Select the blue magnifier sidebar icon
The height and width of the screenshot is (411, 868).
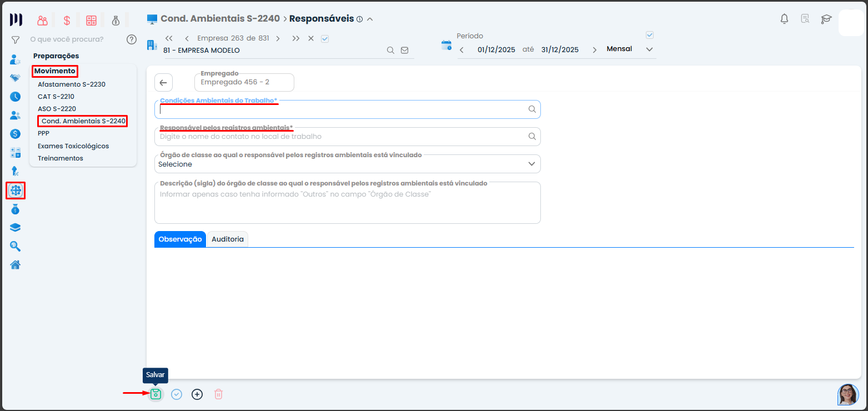coord(16,246)
